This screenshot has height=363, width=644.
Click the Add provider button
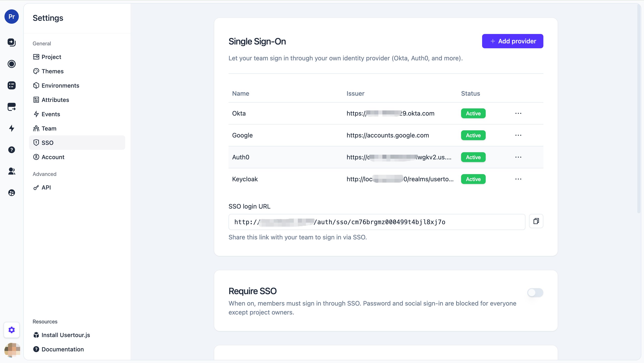(x=513, y=41)
